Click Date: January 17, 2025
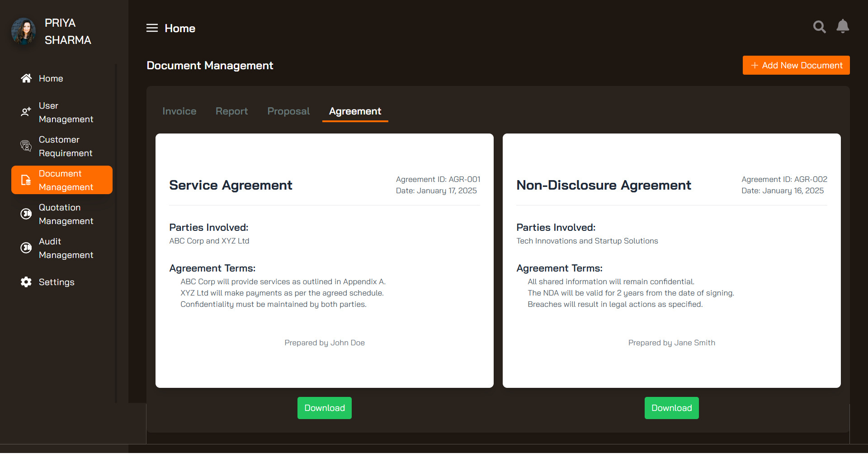Viewport: 868px width, 458px height. 436,191
